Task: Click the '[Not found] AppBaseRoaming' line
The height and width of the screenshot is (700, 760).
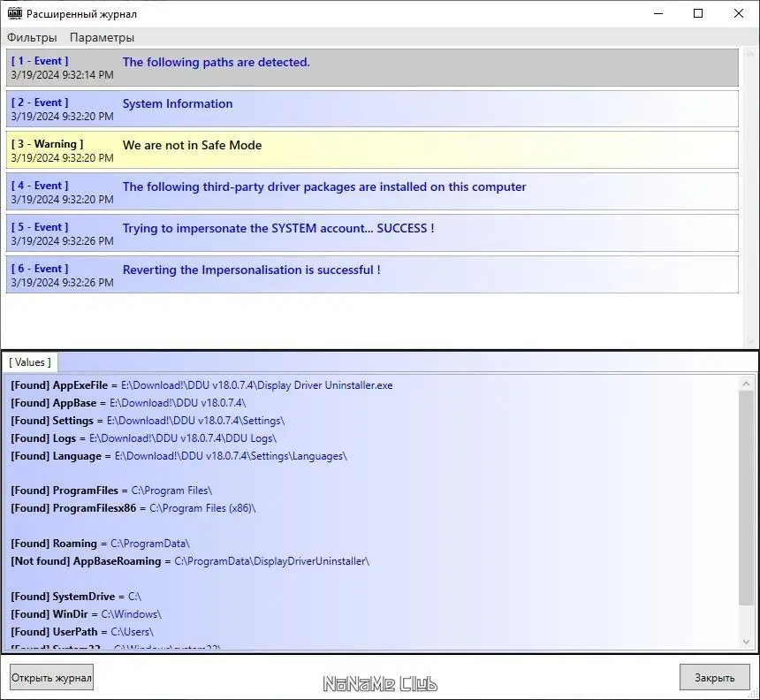Action: (x=190, y=561)
